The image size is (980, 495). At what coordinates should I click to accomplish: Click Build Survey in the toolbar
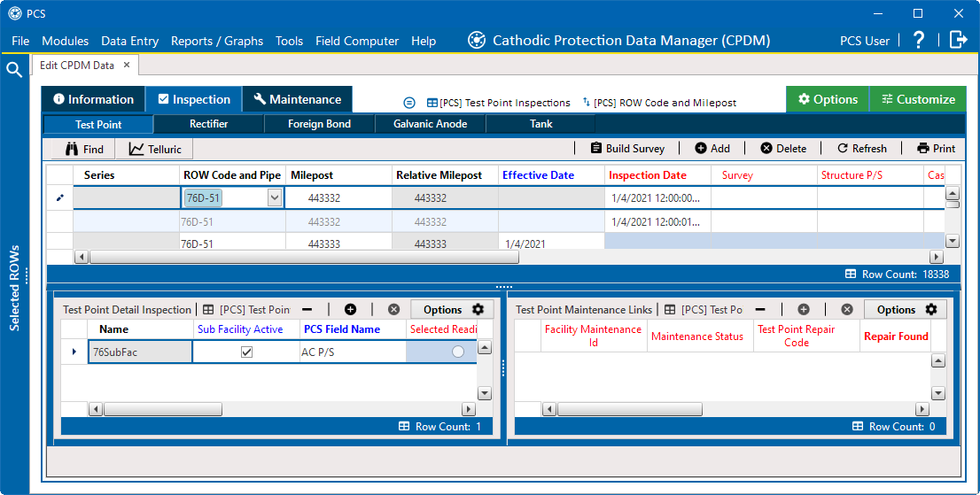(x=626, y=149)
